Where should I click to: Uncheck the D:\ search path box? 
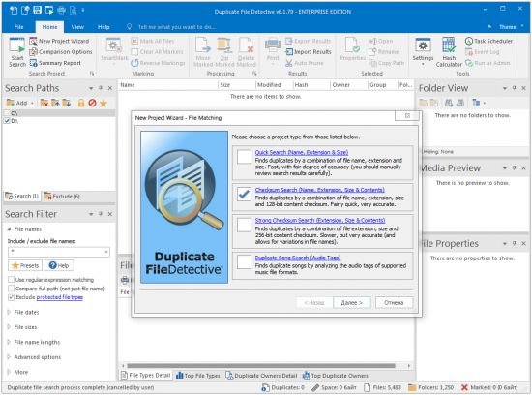click(7, 121)
